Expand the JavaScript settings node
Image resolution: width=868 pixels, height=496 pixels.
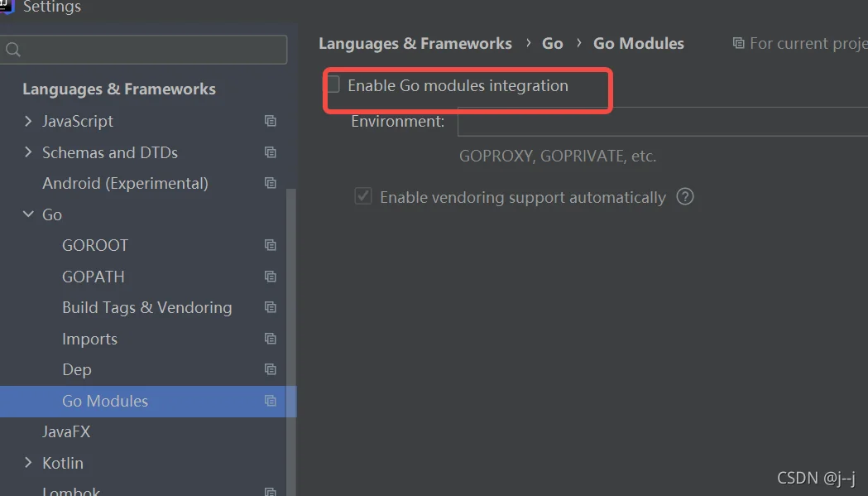pyautogui.click(x=28, y=121)
